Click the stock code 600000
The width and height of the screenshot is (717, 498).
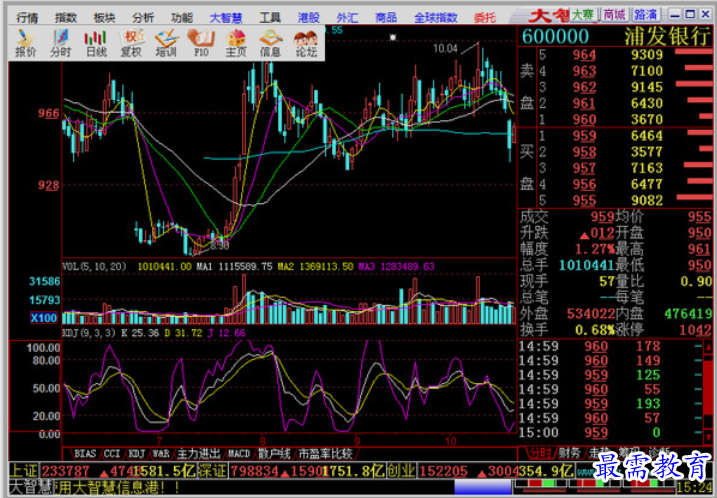[x=555, y=37]
